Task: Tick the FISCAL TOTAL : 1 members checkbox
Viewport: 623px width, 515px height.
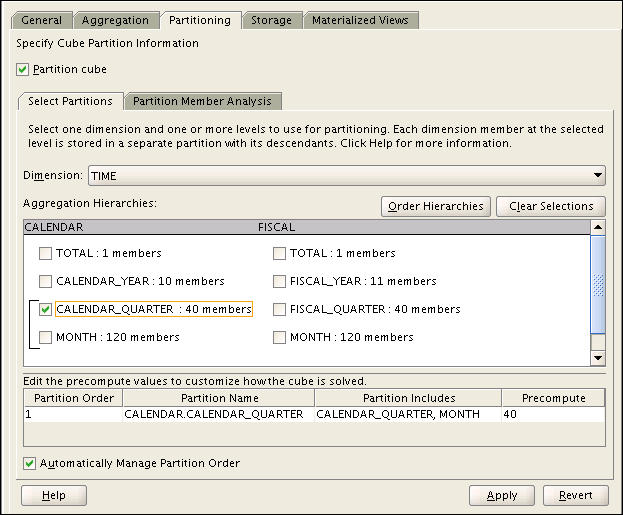Action: tap(279, 254)
